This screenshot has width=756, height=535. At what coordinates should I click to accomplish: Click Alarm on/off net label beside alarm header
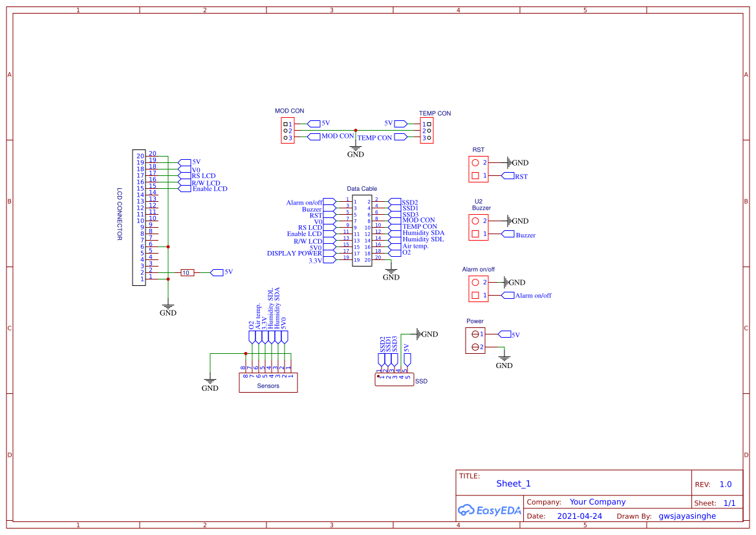coord(534,295)
